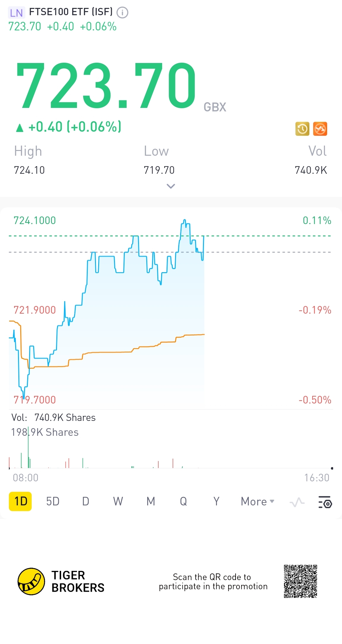Image resolution: width=342 pixels, height=644 pixels.
Task: Select the monthly M timeframe
Action: pyautogui.click(x=151, y=502)
